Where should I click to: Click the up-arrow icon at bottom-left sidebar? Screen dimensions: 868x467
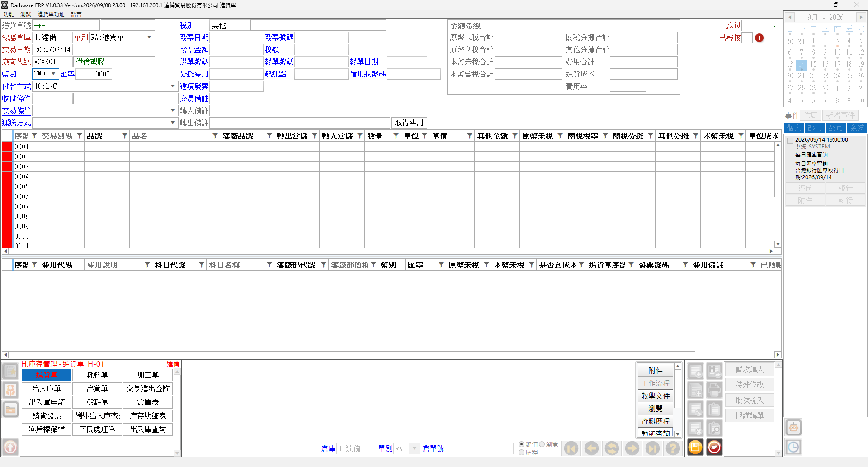(x=10, y=447)
